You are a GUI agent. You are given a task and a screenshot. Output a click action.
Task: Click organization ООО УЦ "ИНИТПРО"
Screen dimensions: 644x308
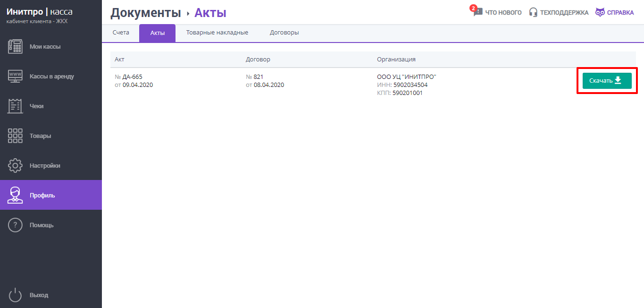tap(407, 77)
